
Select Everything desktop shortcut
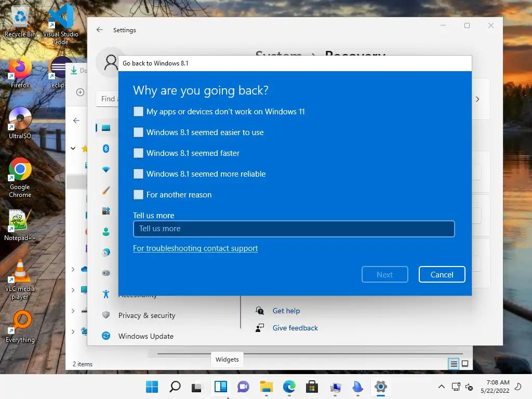20,327
